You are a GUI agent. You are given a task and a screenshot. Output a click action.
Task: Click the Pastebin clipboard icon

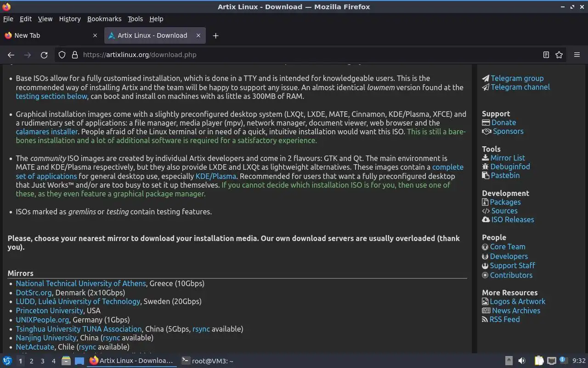coord(486,175)
